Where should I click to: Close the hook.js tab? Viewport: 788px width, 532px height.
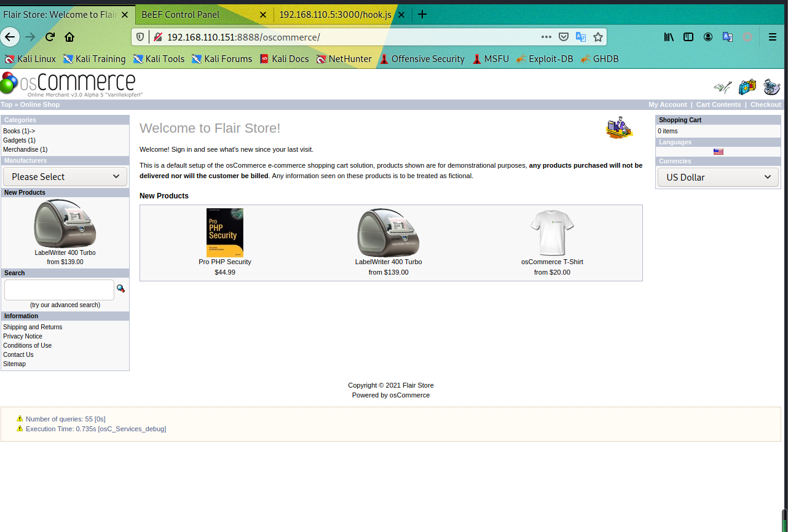401,15
